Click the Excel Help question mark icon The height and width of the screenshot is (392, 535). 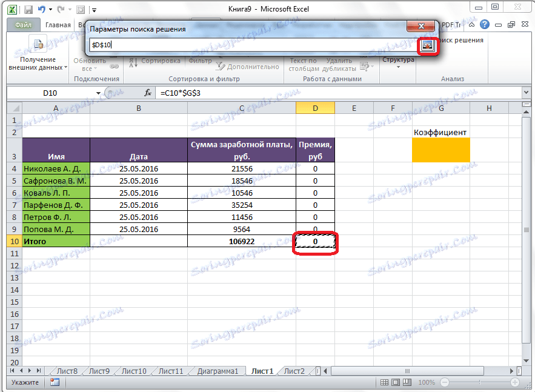point(483,24)
